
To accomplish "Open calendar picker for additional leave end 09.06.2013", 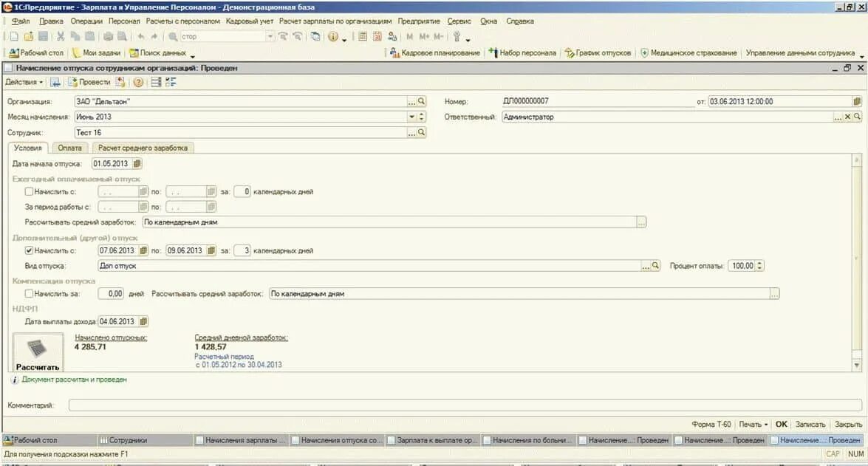I will (x=211, y=250).
